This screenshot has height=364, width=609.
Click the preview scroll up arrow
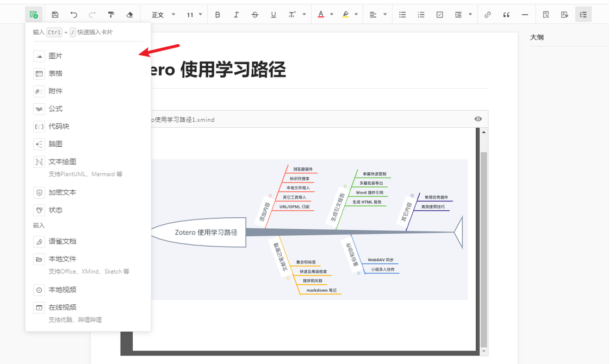point(483,133)
